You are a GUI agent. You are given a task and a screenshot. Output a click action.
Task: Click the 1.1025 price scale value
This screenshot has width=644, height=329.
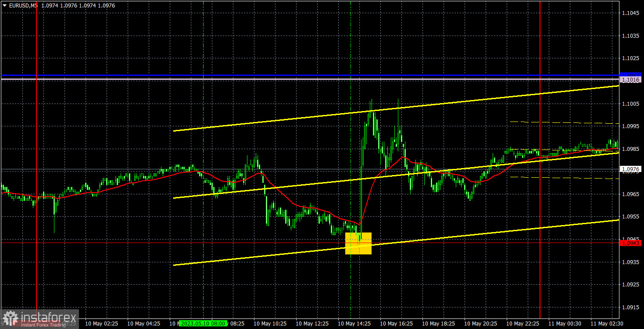tap(630, 58)
